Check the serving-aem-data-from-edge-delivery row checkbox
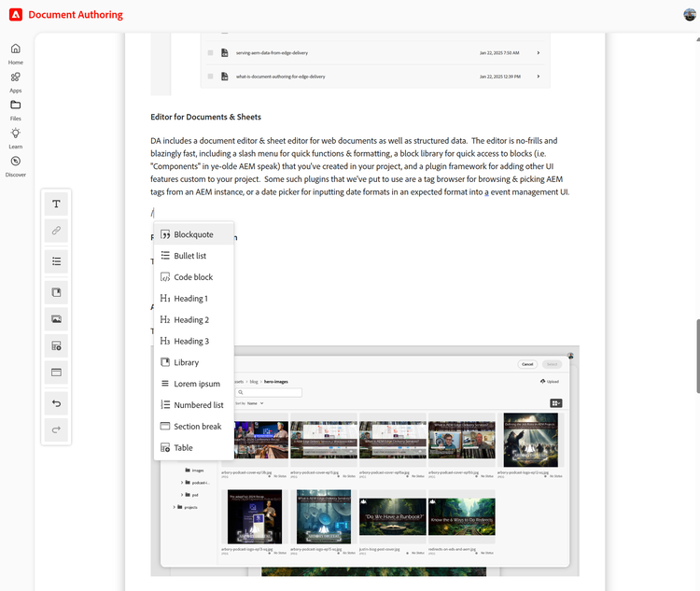This screenshot has height=591, width=700. tap(211, 53)
